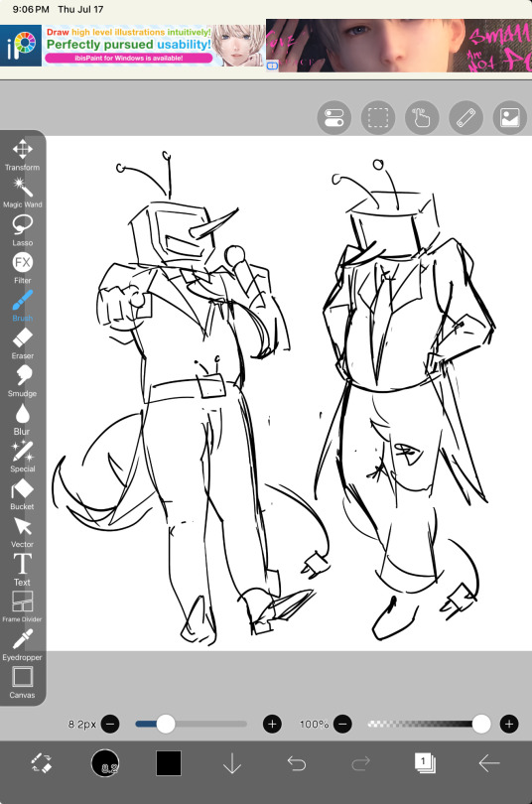Image resolution: width=532 pixels, height=804 pixels.
Task: Click the brush thickness slider
Action: point(191,724)
